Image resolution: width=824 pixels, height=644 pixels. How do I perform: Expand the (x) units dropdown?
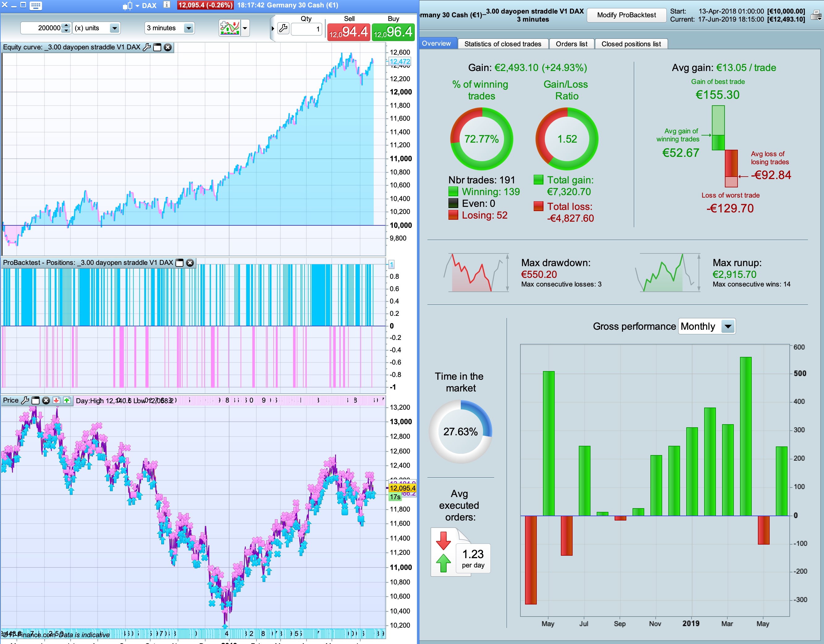coord(114,28)
